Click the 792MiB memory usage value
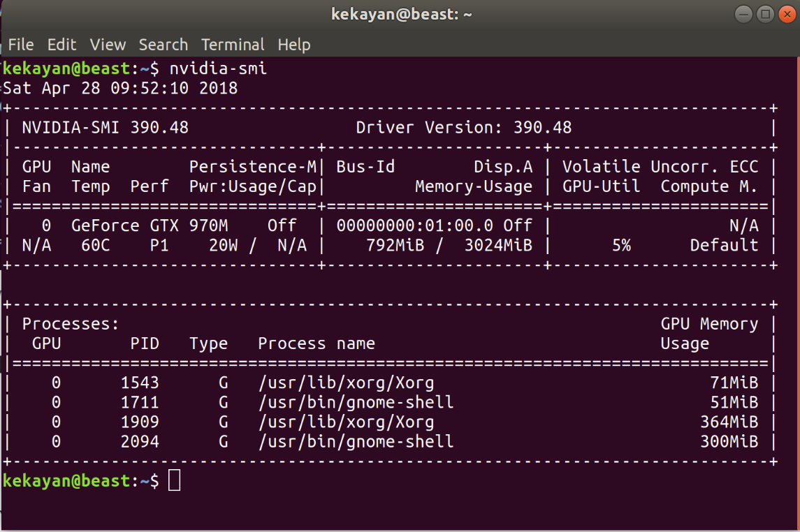Viewport: 800px width, 532px height. pos(392,245)
